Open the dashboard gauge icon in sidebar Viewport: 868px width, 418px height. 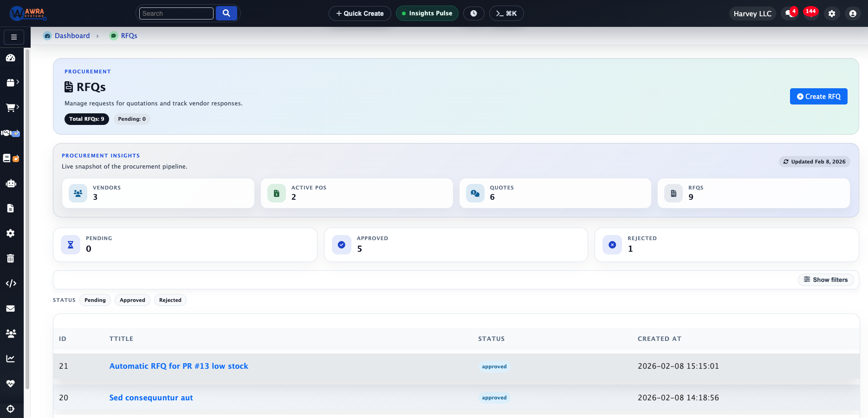click(11, 58)
